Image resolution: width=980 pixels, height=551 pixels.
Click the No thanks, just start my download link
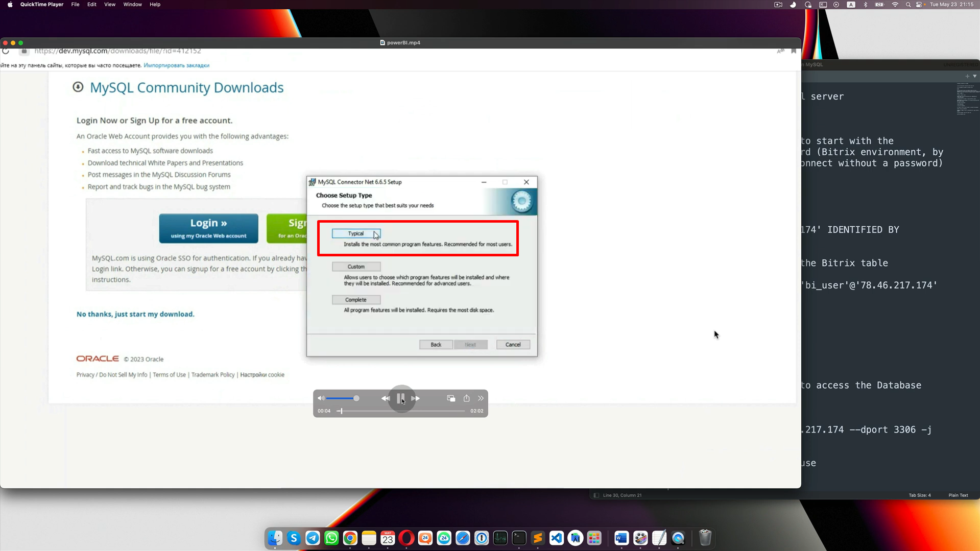coord(135,314)
